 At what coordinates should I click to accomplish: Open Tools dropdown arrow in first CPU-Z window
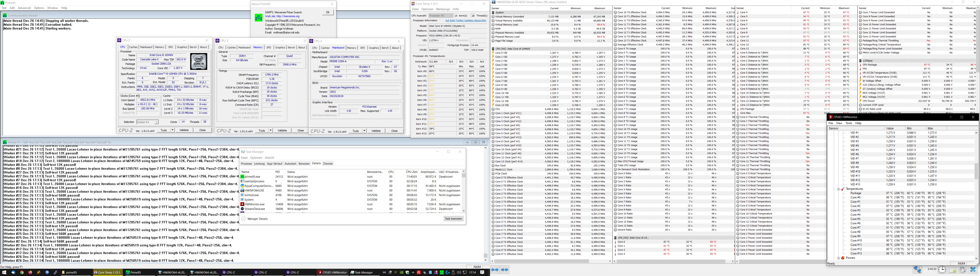click(173, 130)
